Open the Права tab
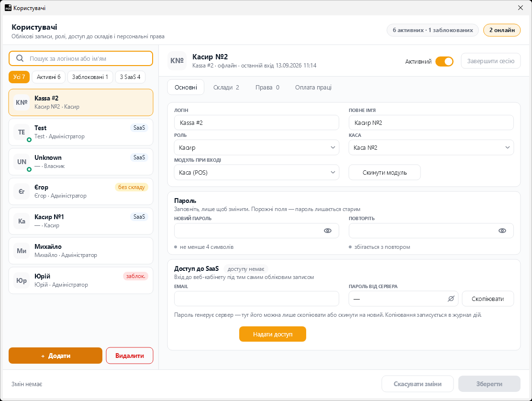This screenshot has height=401, width=532. click(x=267, y=87)
